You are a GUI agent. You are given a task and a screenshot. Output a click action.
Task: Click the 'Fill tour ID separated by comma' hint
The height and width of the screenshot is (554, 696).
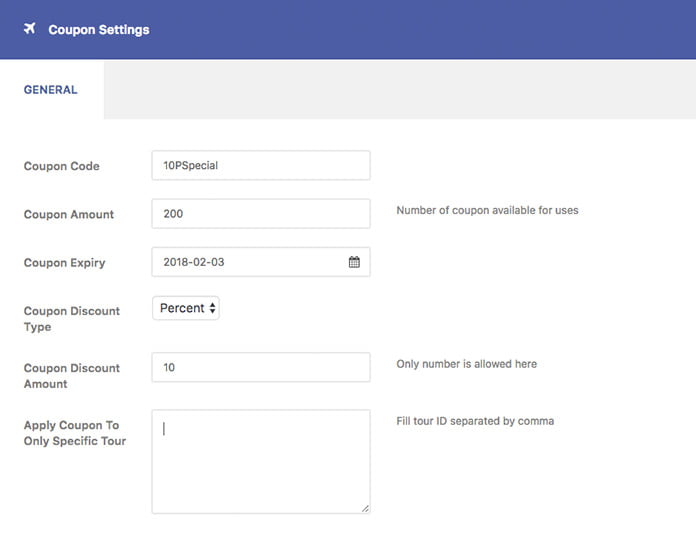click(475, 421)
